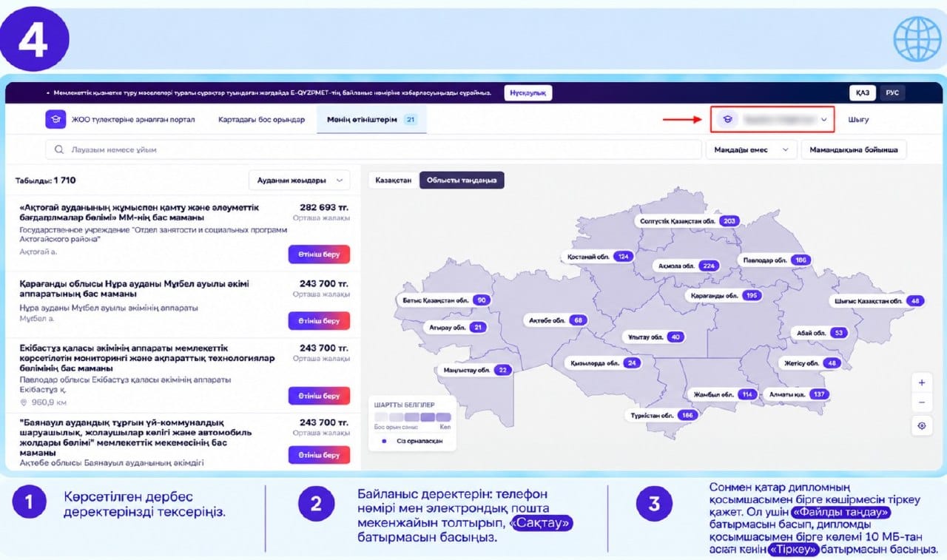The height and width of the screenshot is (560, 947).
Task: Expand the 'Ауданны жоидары' sort dropdown
Action: point(299,180)
